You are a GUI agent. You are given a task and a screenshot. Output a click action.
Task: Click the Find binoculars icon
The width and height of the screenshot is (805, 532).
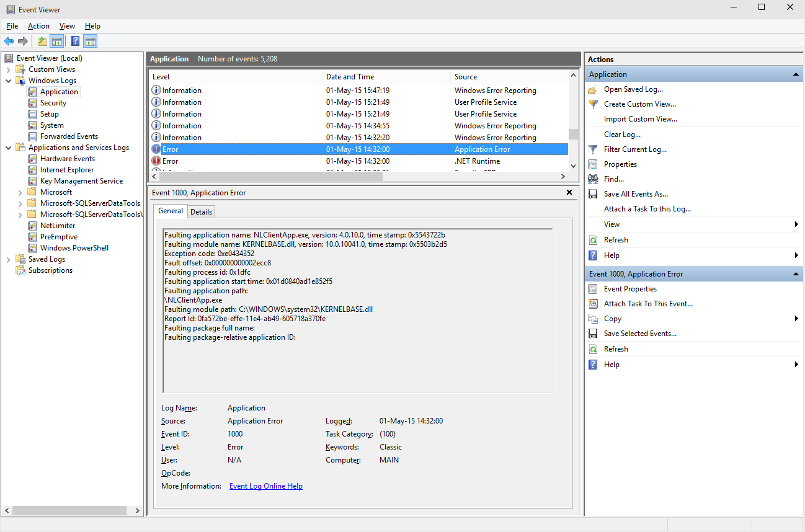pos(593,179)
